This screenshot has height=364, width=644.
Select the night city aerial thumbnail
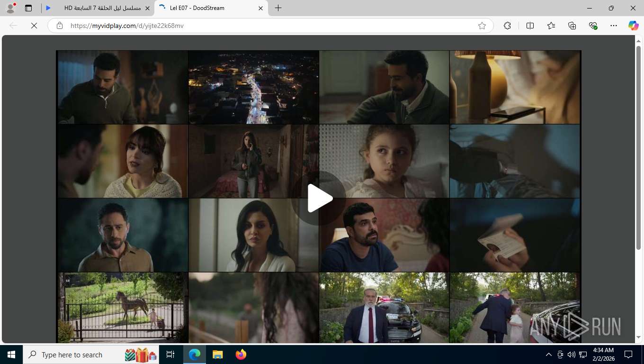pyautogui.click(x=254, y=87)
